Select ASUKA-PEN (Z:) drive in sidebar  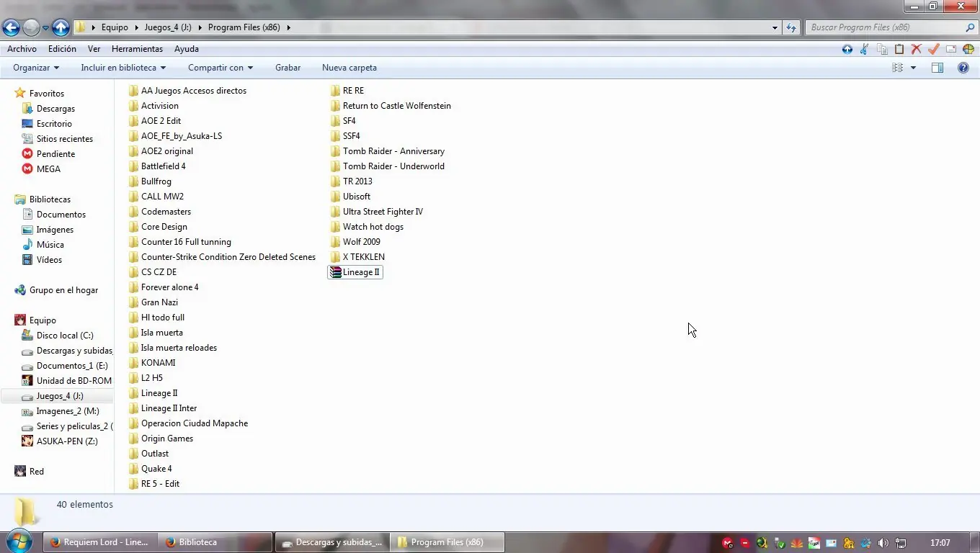click(x=67, y=441)
